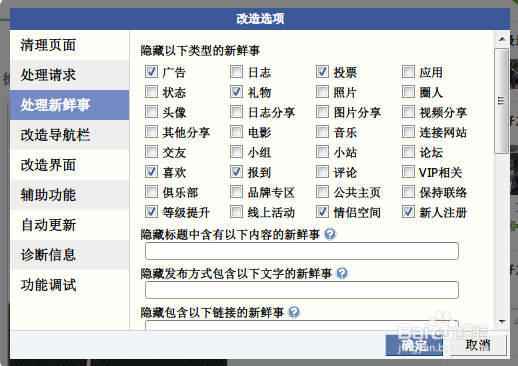Check the 论坛 checkbox
This screenshot has width=518, height=366.
(x=408, y=152)
